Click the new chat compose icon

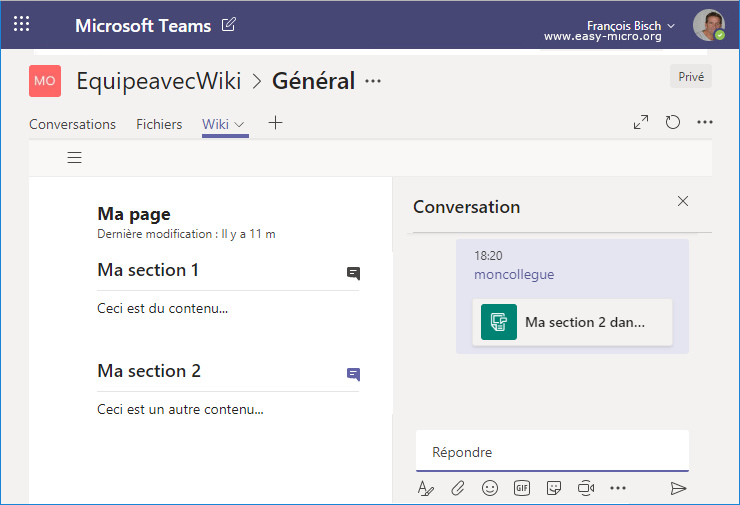point(228,25)
